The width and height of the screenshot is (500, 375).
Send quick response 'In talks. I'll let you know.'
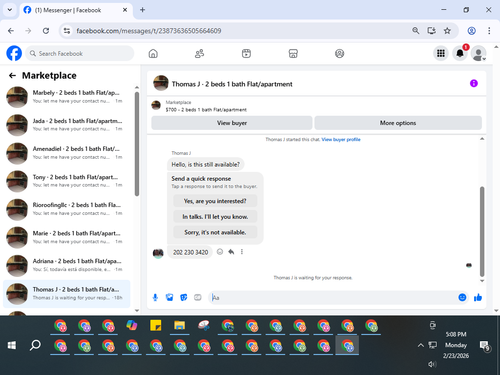(x=215, y=217)
